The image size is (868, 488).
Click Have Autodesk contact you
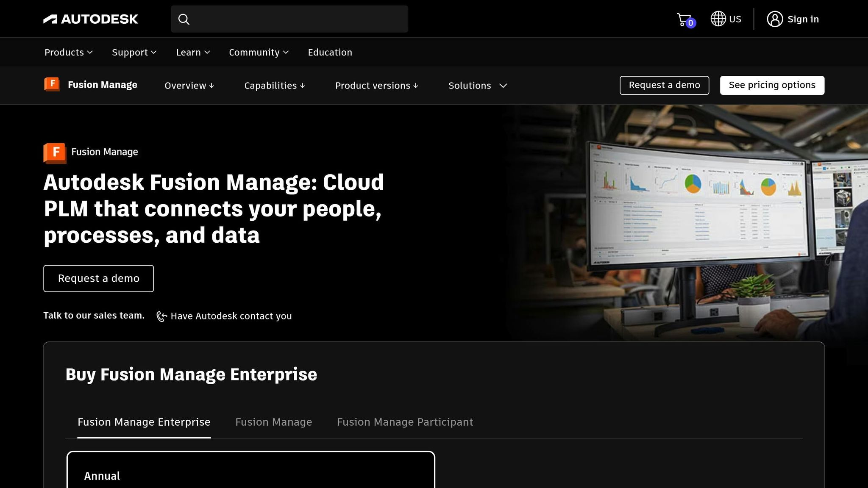[231, 316]
